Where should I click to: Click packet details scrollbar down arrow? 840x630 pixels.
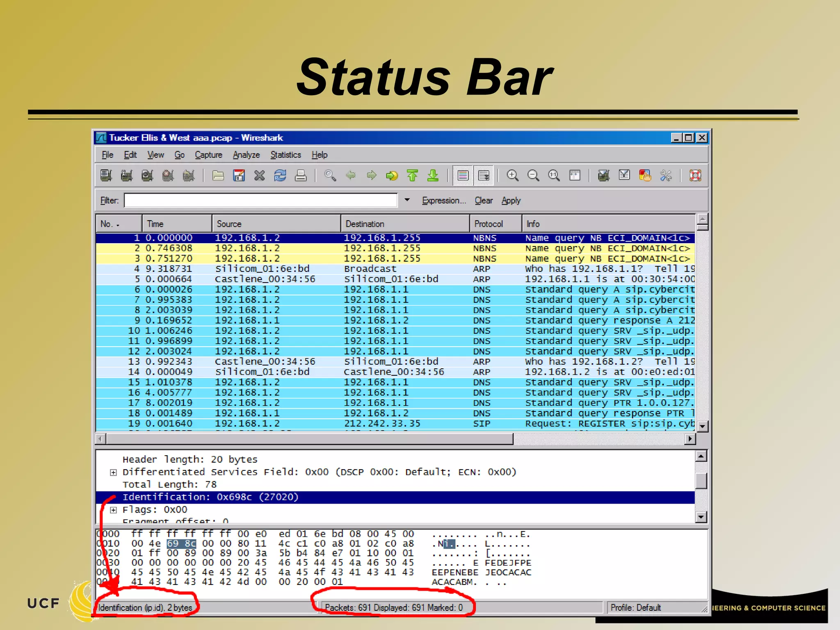[701, 517]
